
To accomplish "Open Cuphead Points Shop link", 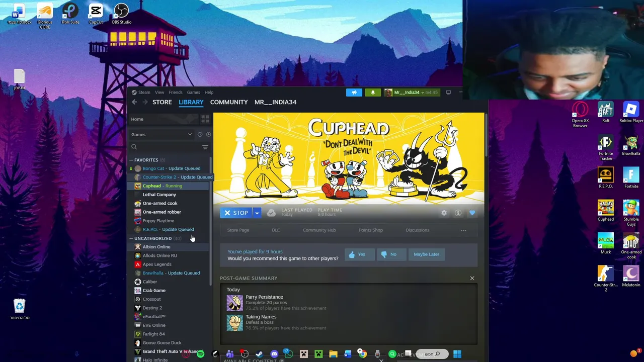I will (x=371, y=230).
